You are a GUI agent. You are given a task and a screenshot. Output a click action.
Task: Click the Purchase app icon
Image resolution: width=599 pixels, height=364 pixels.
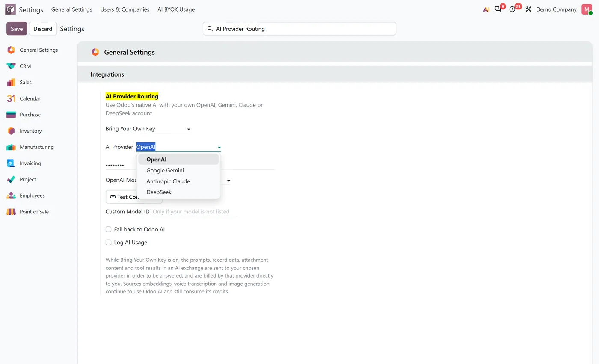(x=11, y=115)
